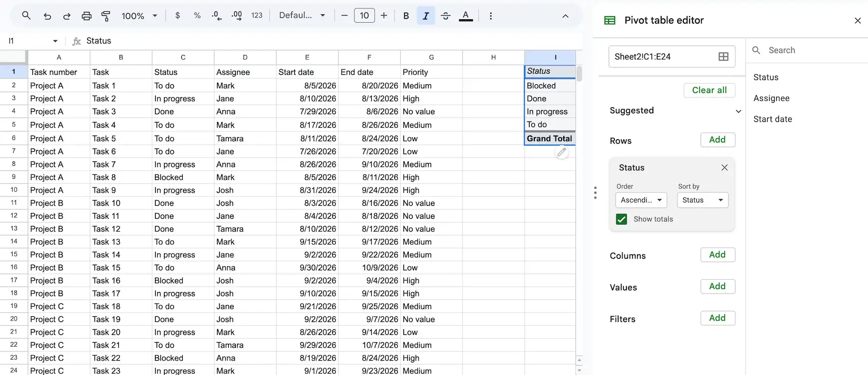Screen dimensions: 868x375
Task: Open the Sort by Status dropdown
Action: pos(703,200)
